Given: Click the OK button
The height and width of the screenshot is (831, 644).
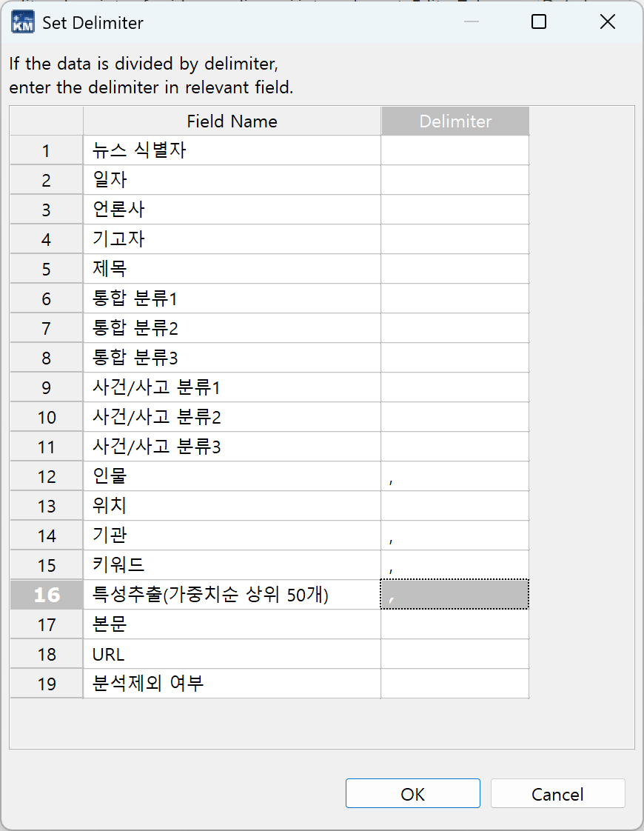Looking at the screenshot, I should pos(412,793).
